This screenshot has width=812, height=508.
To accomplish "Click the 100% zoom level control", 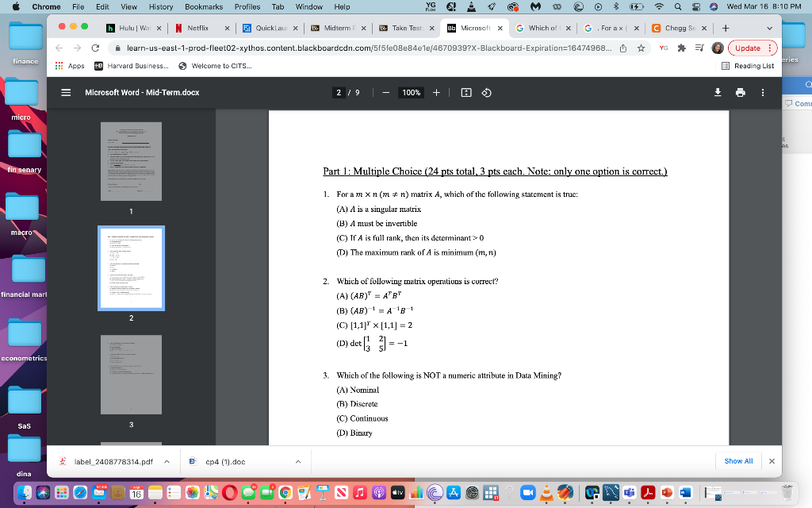I will point(410,92).
